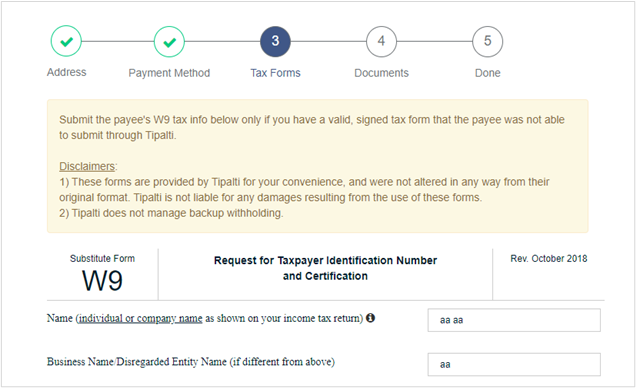Click the 'Request for Taxpayer Identification Number' heading

(x=325, y=260)
